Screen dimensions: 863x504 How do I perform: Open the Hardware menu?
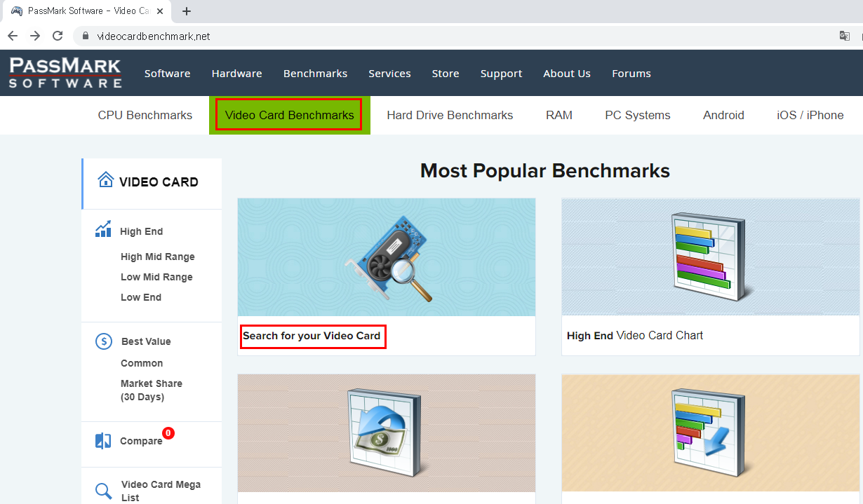237,74
